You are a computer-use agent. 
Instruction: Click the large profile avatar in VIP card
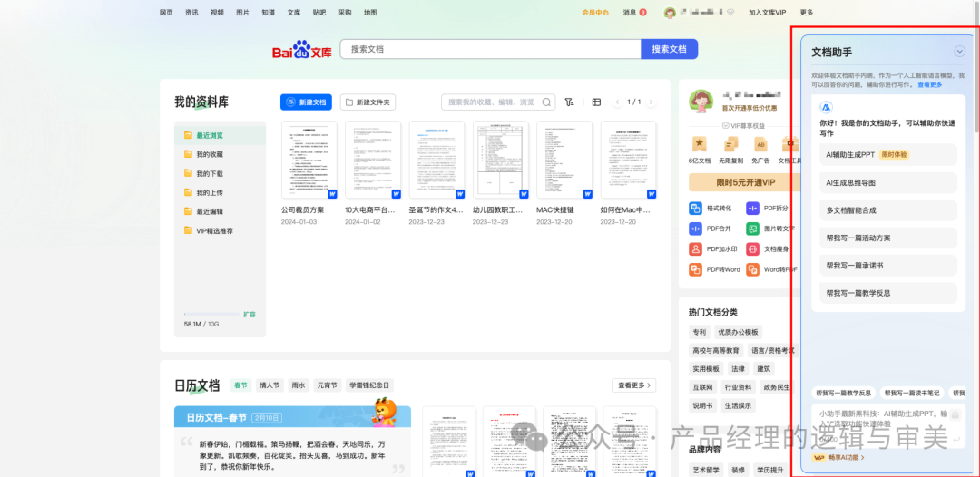[x=701, y=102]
